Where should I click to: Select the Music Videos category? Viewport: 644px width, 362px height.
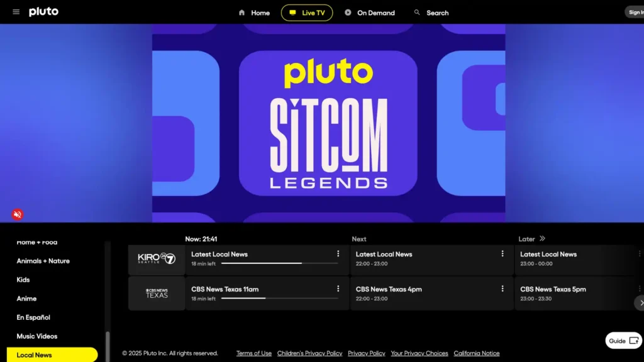[37, 336]
